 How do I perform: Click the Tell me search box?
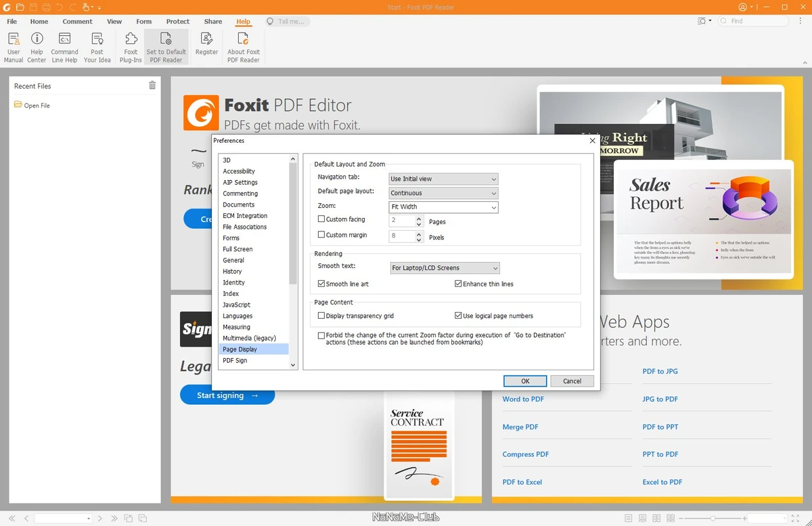click(x=288, y=22)
